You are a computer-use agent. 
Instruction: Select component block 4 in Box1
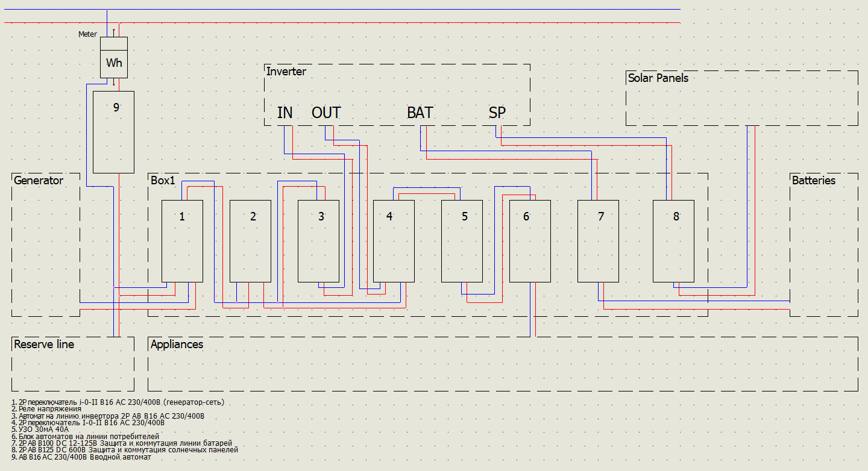[394, 241]
